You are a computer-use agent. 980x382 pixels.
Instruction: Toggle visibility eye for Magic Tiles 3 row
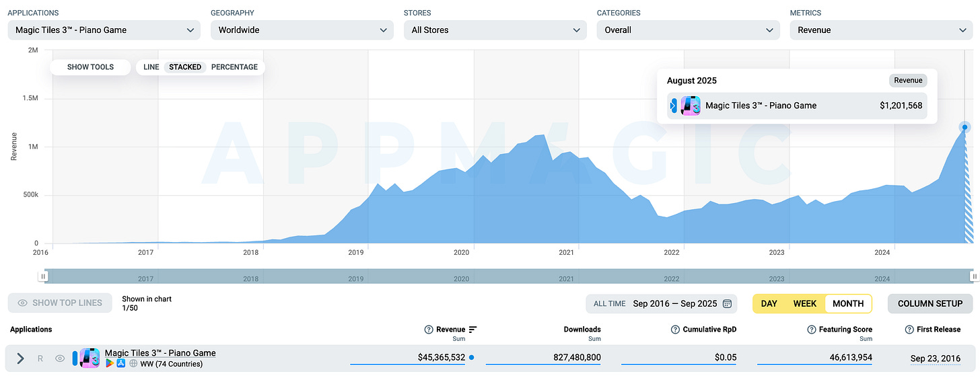pos(60,358)
